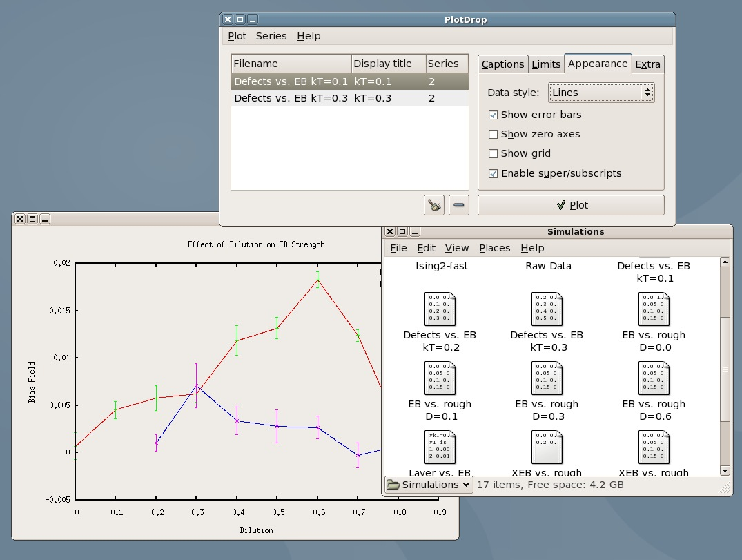
Task: Enable Show grid checkbox
Action: point(493,154)
